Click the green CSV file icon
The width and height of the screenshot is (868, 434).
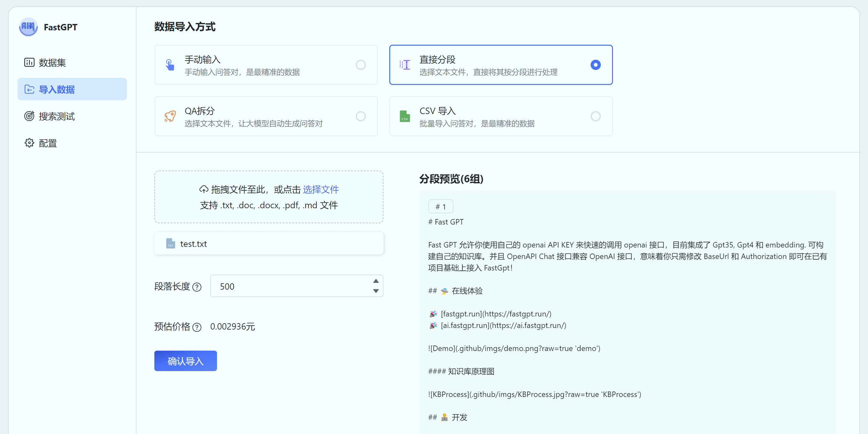coord(405,116)
